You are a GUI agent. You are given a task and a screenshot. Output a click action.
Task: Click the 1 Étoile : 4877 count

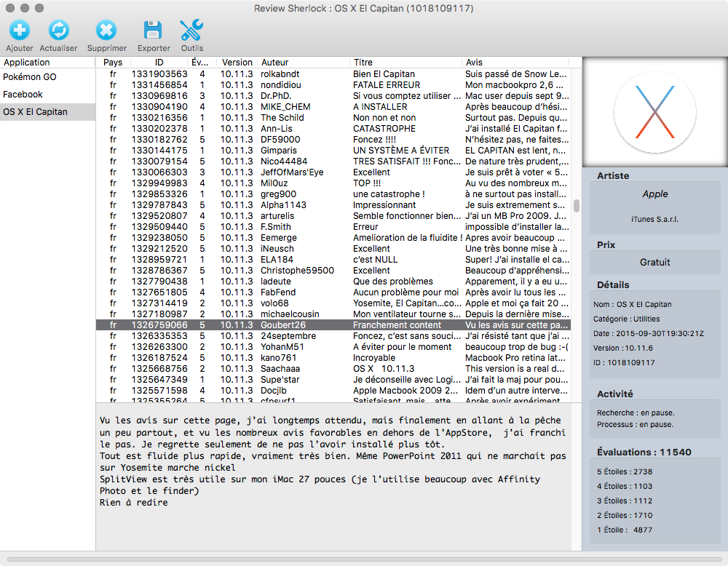click(x=625, y=530)
